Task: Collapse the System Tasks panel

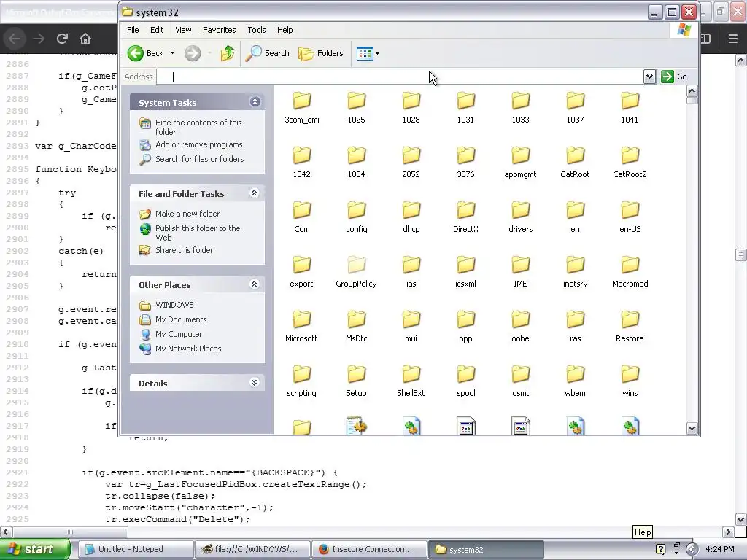Action: pyautogui.click(x=255, y=102)
